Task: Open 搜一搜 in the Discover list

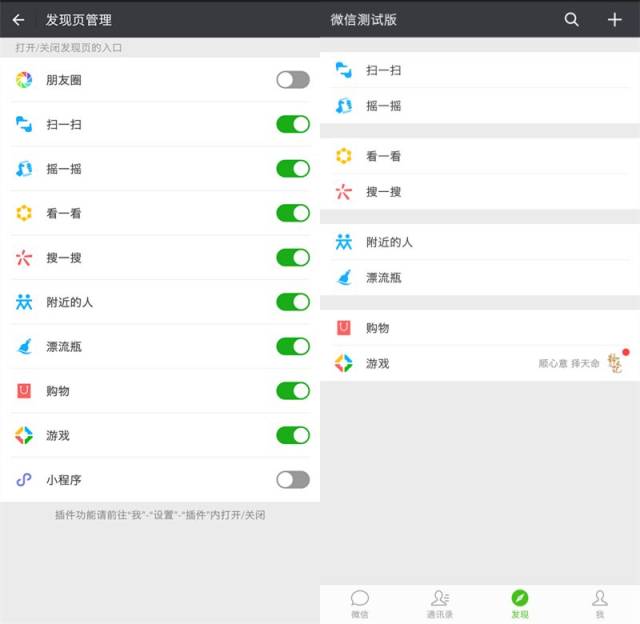Action: (x=480, y=192)
